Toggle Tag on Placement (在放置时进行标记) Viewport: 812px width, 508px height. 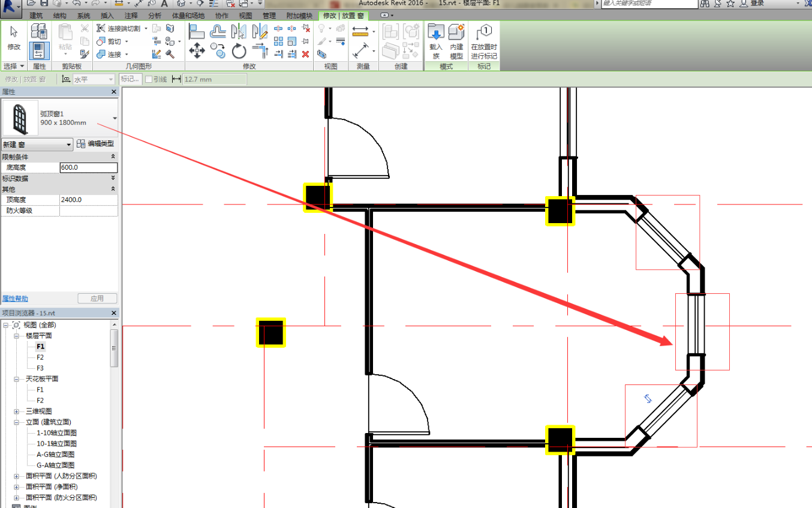click(x=483, y=41)
